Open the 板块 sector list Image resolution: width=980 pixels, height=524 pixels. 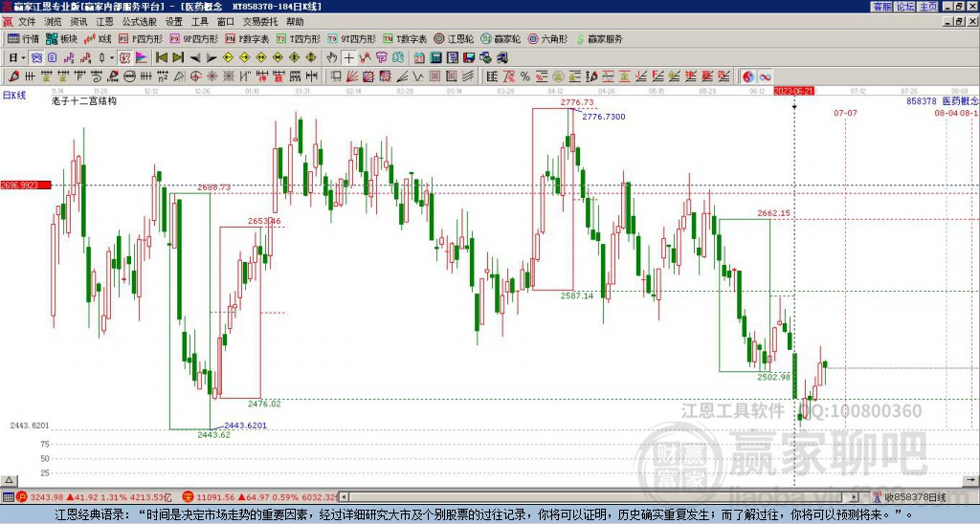[60, 38]
